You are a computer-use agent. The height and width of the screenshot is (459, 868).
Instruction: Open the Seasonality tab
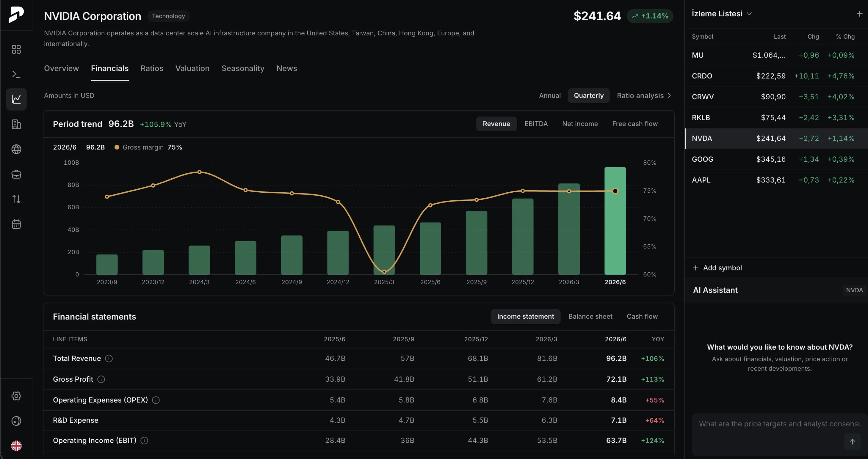[243, 68]
